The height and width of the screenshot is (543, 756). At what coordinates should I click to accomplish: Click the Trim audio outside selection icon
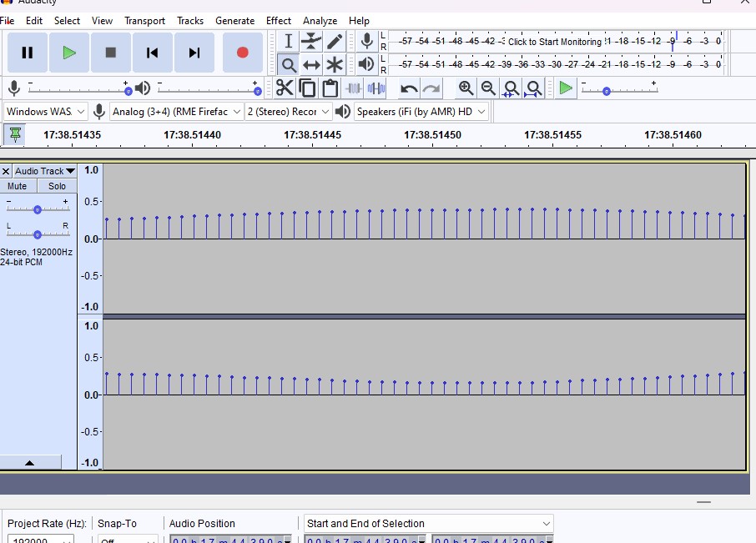(354, 88)
